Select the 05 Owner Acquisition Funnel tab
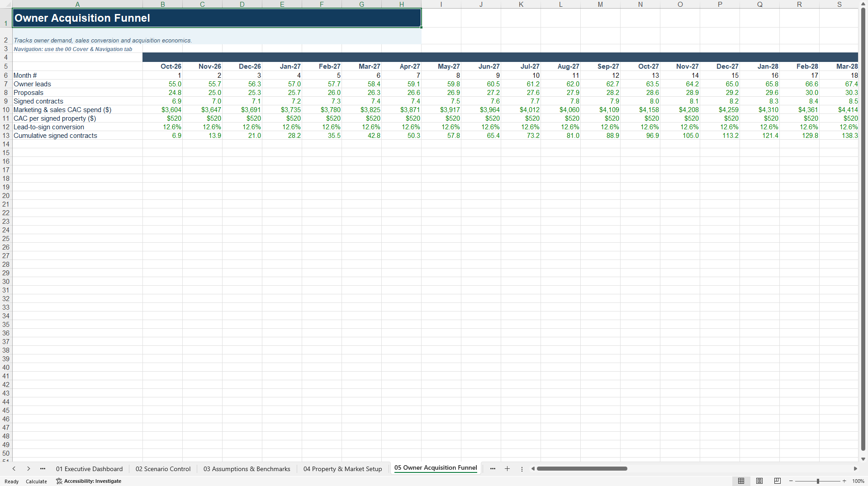The width and height of the screenshot is (868, 486). [436, 468]
